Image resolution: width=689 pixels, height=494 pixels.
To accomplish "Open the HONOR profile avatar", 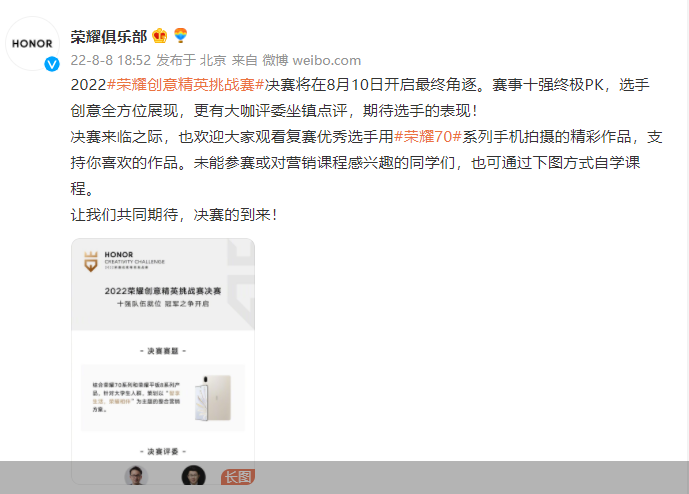I will coord(32,44).
